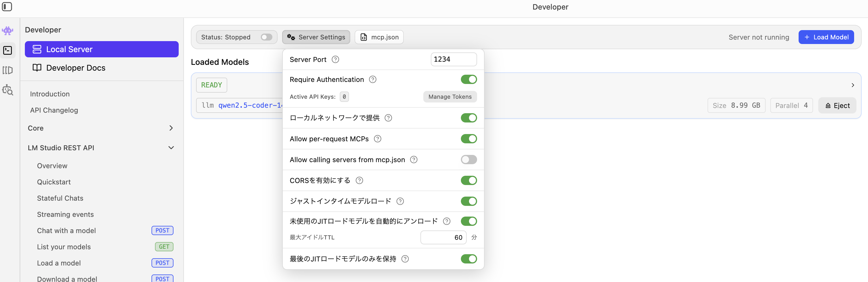Expand loaded model details chevron
Viewport: 868px width, 282px height.
click(x=852, y=85)
